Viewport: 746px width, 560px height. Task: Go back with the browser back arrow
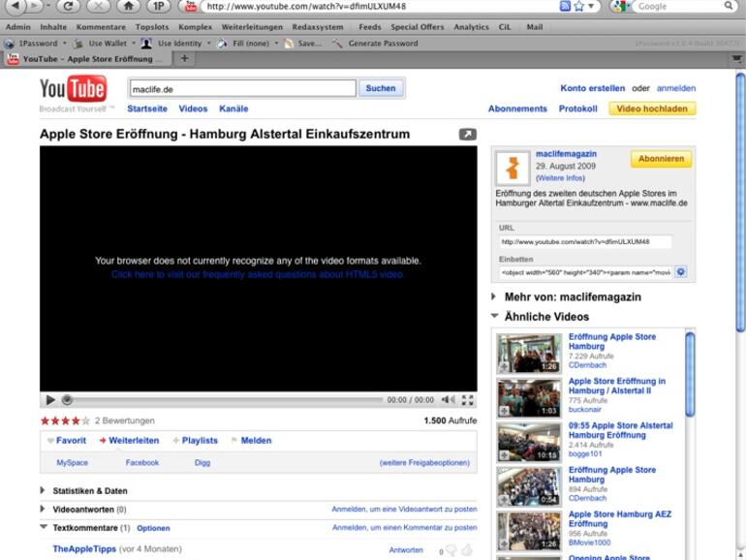15,6
